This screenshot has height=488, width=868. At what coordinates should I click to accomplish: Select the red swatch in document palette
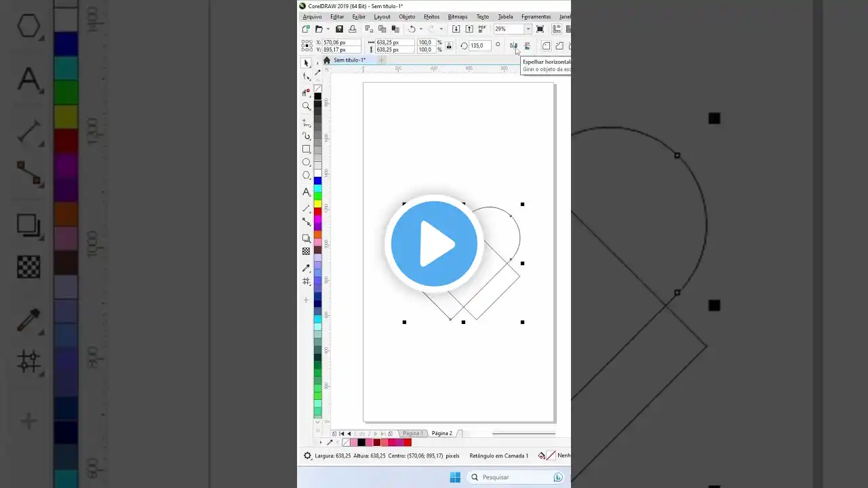tap(408, 441)
